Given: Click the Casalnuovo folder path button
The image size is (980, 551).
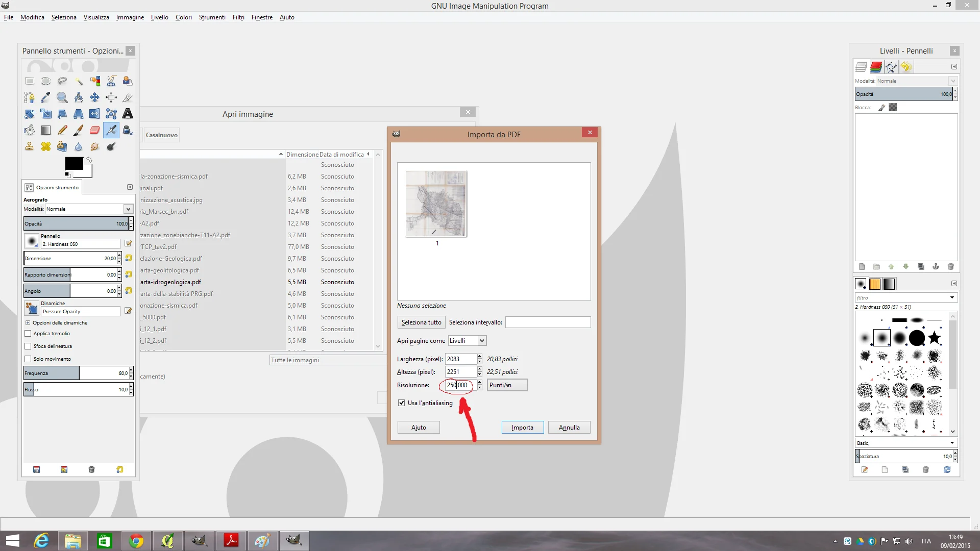Looking at the screenshot, I should (x=162, y=135).
